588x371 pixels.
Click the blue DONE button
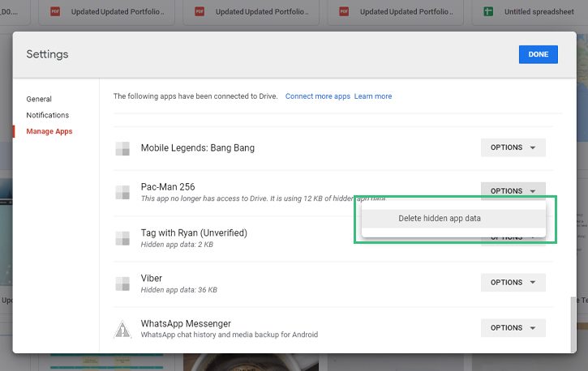tap(539, 54)
